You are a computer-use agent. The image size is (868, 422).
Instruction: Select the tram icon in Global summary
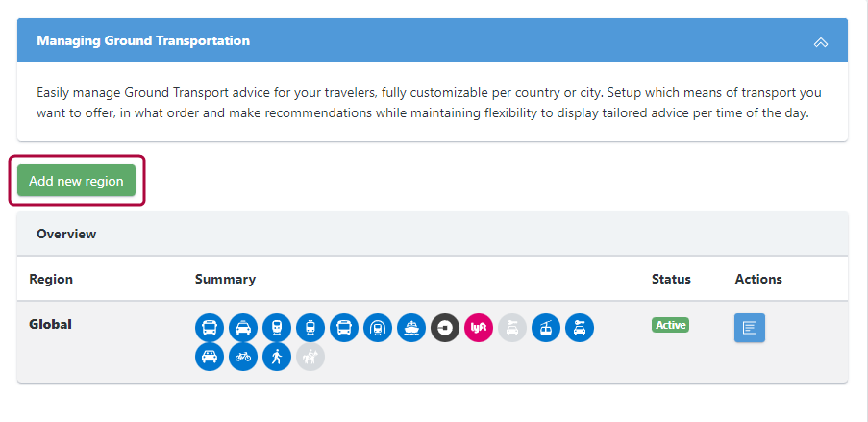(310, 328)
